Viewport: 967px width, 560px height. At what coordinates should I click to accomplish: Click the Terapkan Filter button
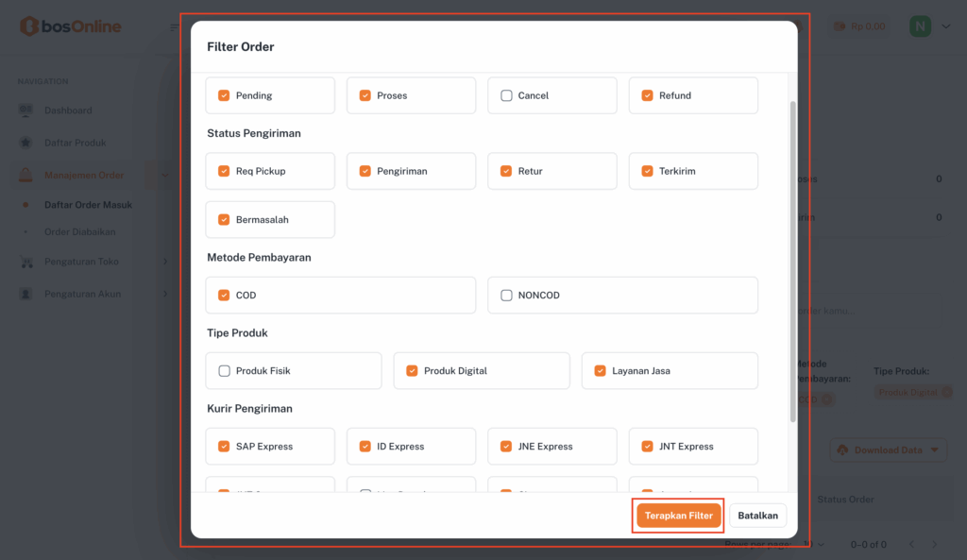679,516
